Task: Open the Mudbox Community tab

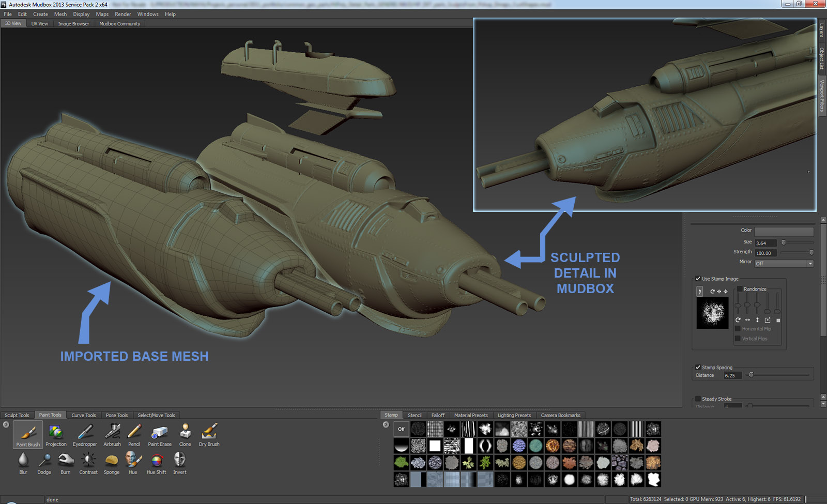Action: pos(119,23)
